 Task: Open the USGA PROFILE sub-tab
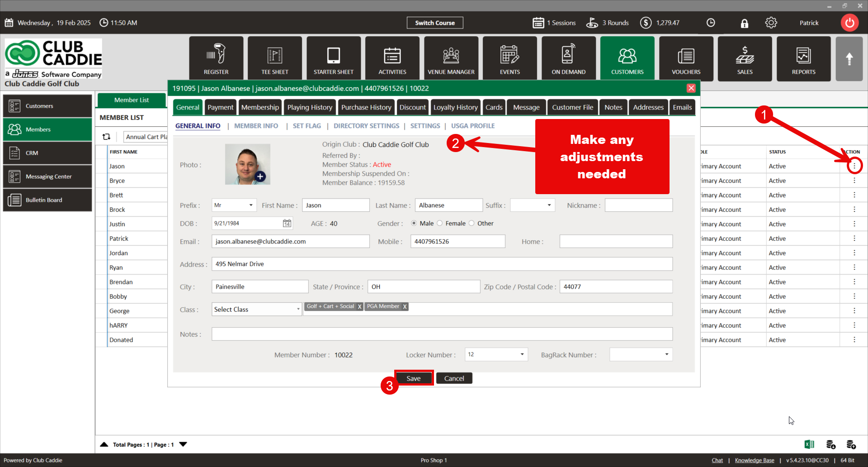[473, 126]
